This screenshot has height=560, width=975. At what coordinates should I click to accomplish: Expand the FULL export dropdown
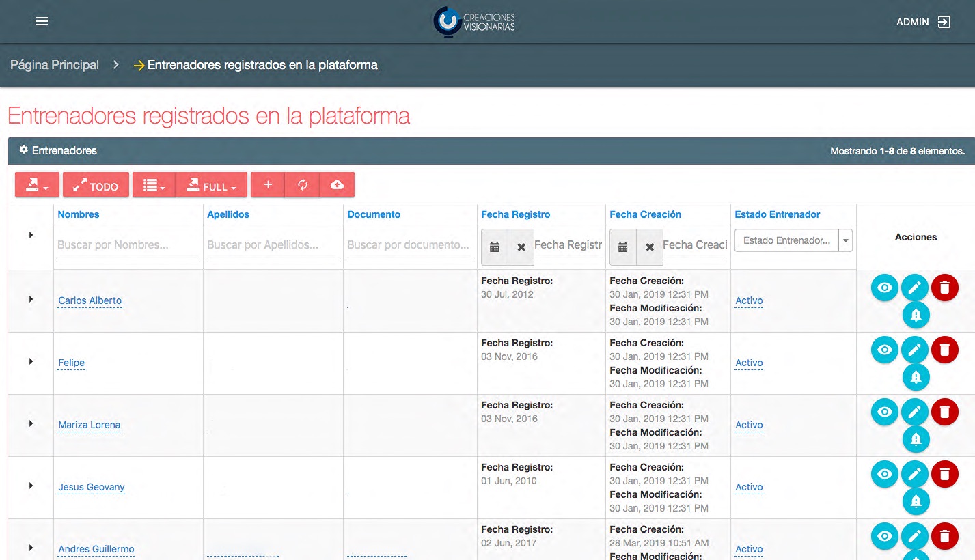coord(211,185)
